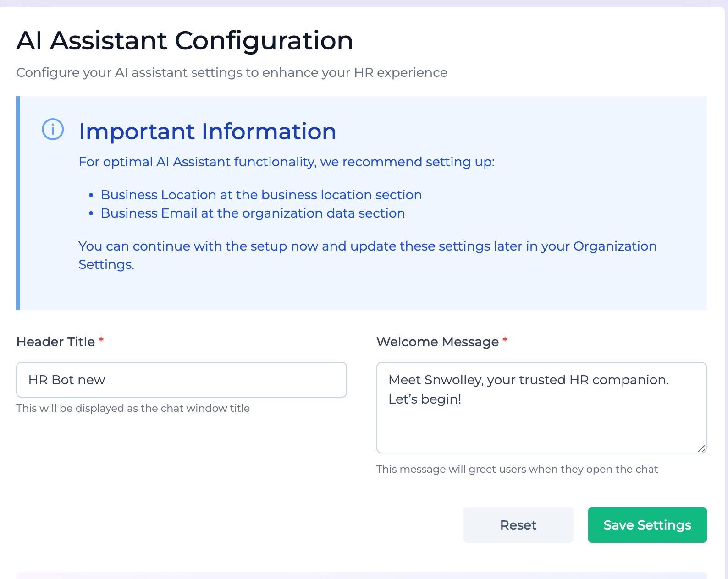The image size is (728, 579).
Task: Click the blue left border of info box
Action: tap(18, 203)
